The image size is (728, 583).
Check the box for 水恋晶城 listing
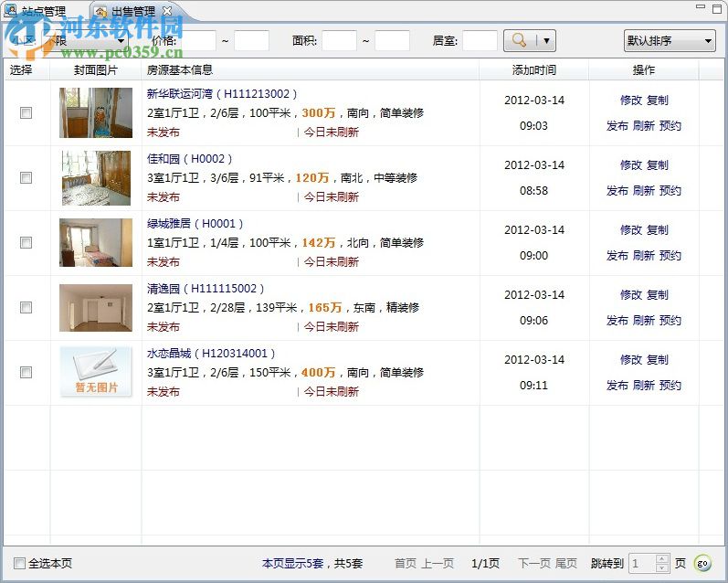point(26,373)
